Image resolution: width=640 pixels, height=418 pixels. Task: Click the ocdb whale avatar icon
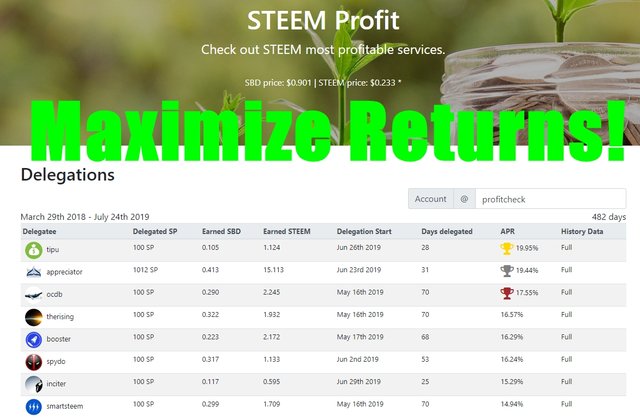click(33, 294)
